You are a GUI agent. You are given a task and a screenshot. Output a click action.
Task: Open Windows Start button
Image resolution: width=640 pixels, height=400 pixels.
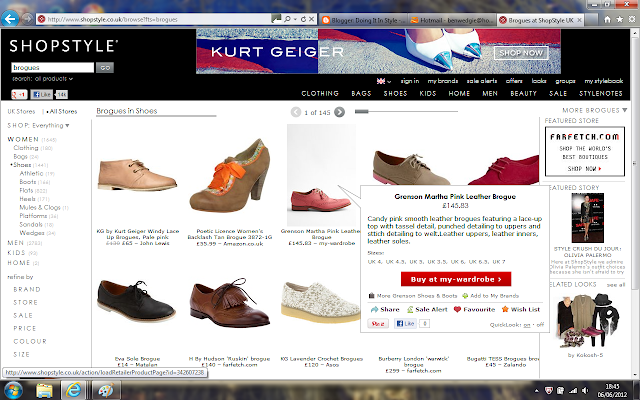click(x=13, y=390)
